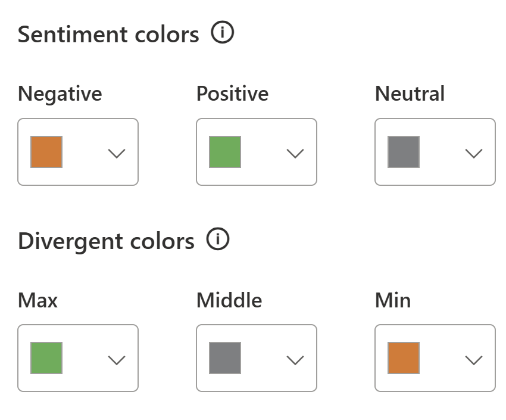Pick the green Max color swatch
The height and width of the screenshot is (420, 506).
click(46, 358)
